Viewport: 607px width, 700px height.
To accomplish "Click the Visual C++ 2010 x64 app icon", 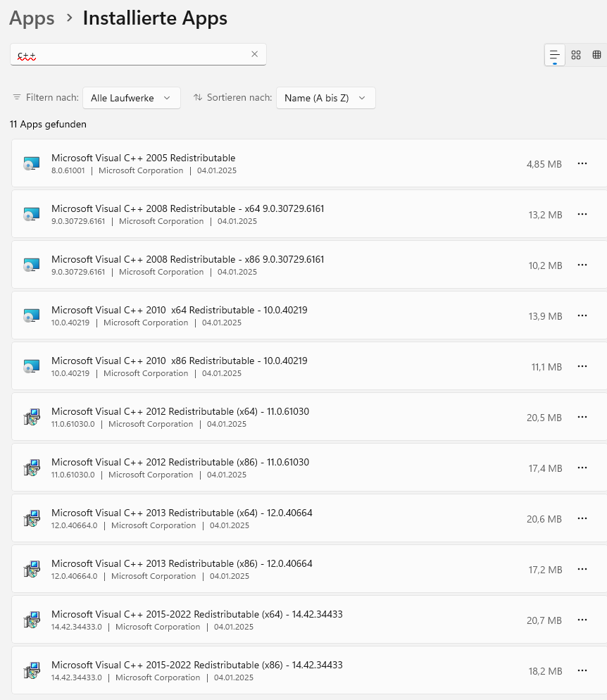I will pos(32,315).
